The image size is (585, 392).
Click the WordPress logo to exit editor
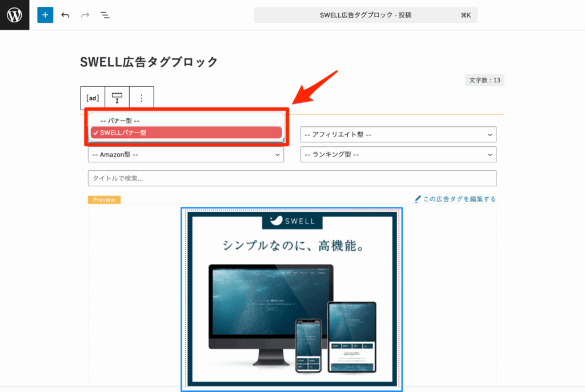click(x=14, y=15)
